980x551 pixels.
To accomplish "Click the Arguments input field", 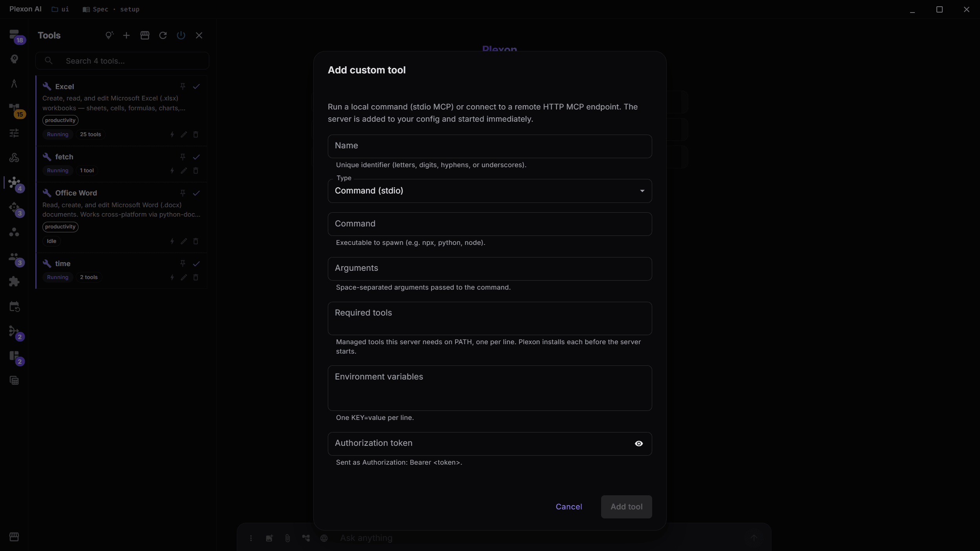I will (x=490, y=269).
